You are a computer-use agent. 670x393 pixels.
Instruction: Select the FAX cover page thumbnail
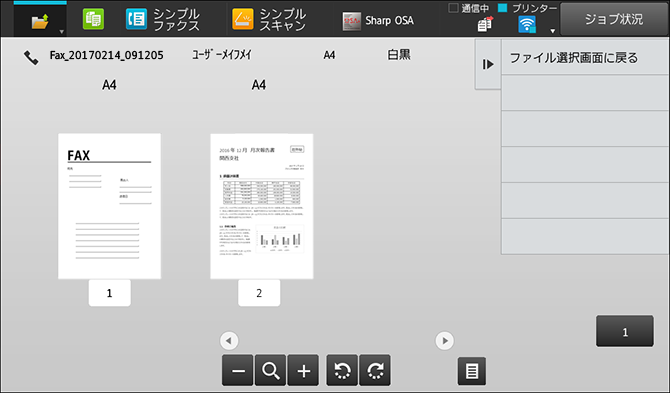pyautogui.click(x=109, y=206)
